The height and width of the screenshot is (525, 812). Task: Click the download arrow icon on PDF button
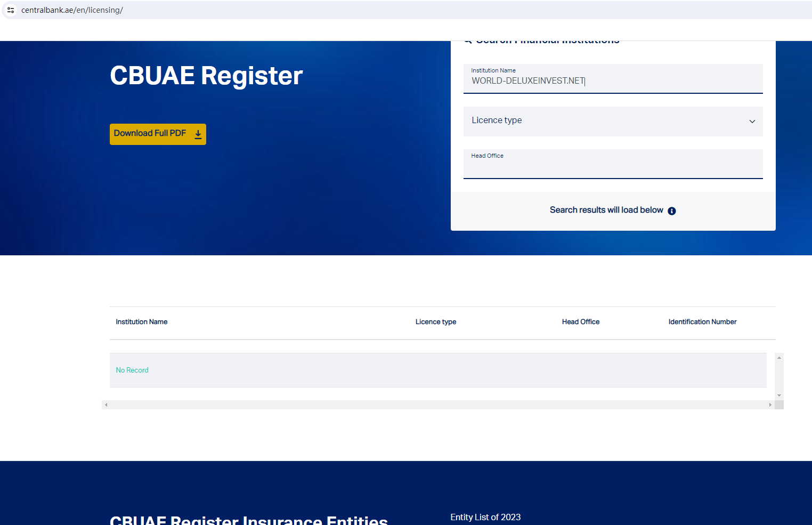click(x=198, y=134)
